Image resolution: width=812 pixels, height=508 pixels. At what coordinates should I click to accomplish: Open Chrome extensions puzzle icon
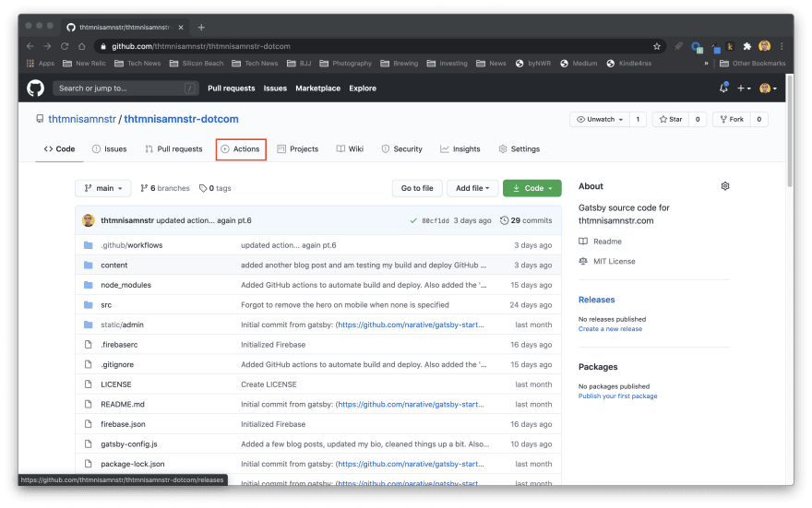click(x=746, y=46)
